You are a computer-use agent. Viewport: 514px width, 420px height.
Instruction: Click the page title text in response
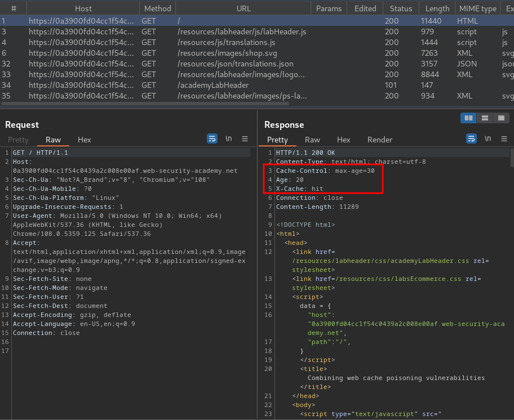pos(396,378)
